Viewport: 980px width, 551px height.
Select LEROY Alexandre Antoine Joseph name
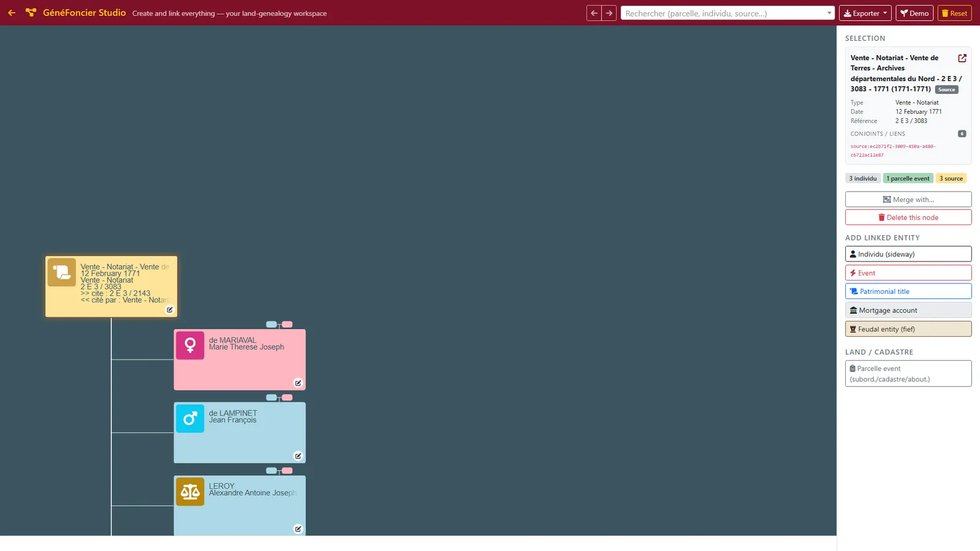coord(252,489)
